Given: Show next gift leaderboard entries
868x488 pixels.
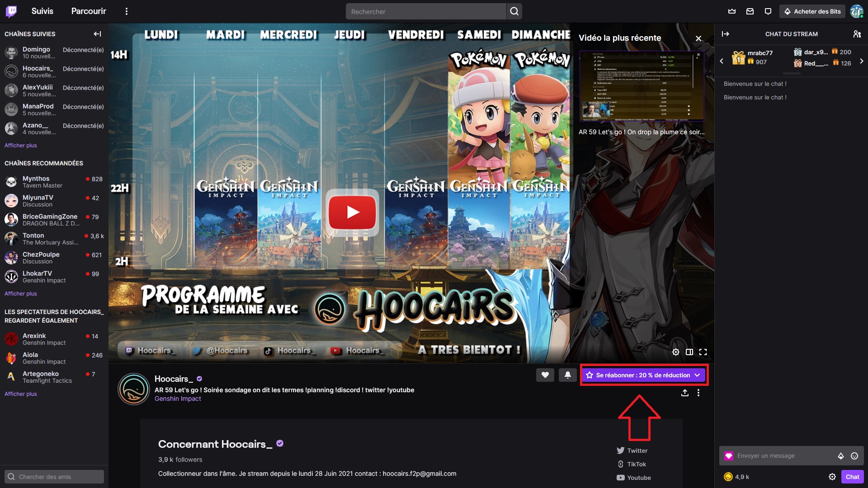Looking at the screenshot, I should coord(862,61).
